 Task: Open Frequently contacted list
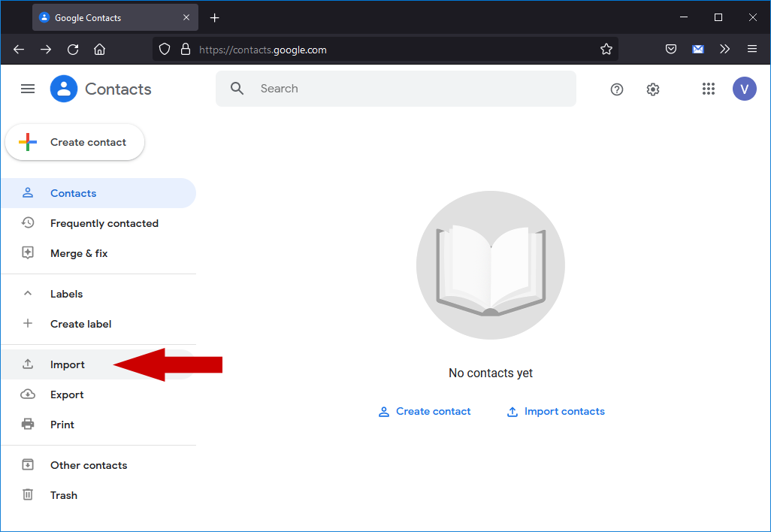(x=98, y=223)
